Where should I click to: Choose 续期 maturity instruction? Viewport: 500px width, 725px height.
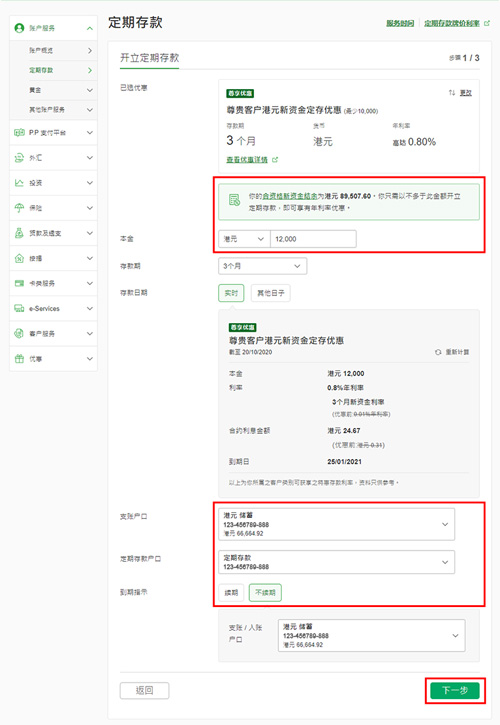click(x=231, y=592)
